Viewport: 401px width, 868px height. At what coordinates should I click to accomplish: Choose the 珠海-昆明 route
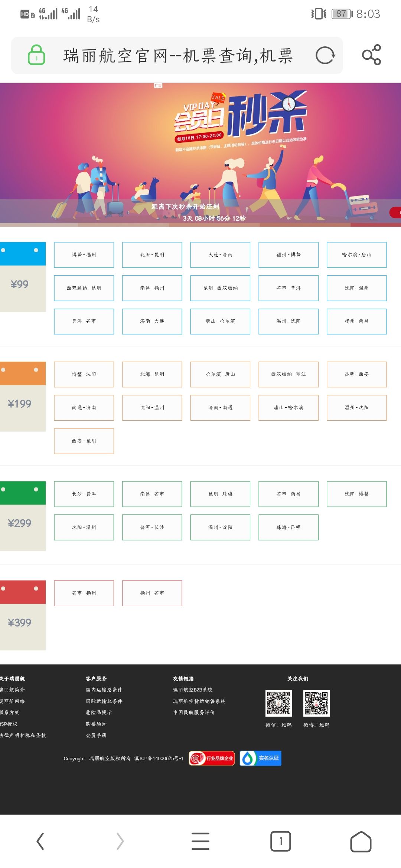click(x=288, y=527)
